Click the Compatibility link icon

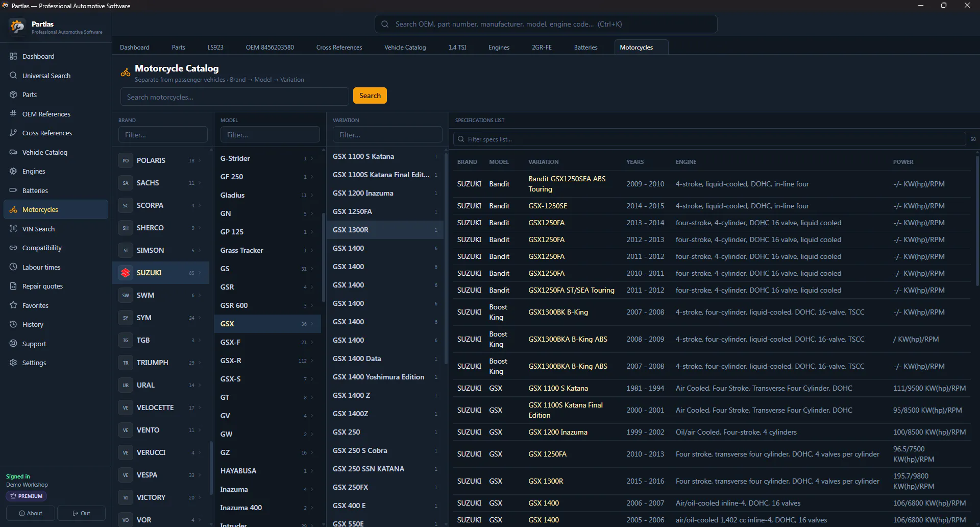(13, 248)
